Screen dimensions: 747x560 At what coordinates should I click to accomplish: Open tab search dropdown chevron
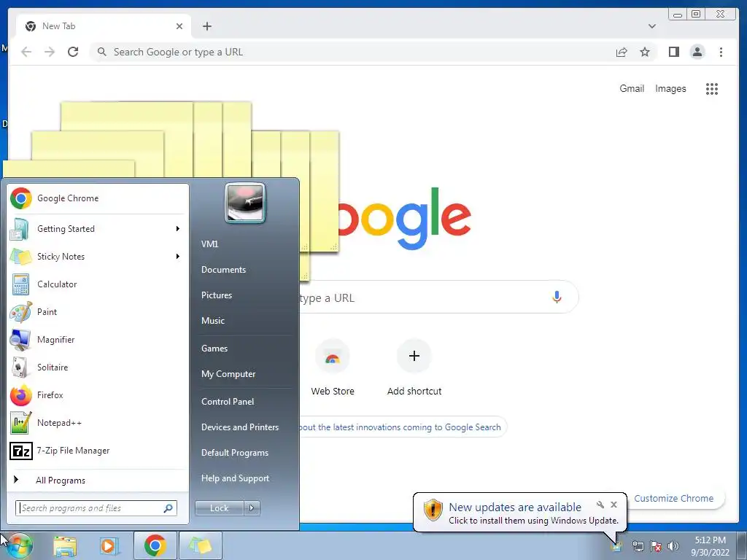(652, 26)
